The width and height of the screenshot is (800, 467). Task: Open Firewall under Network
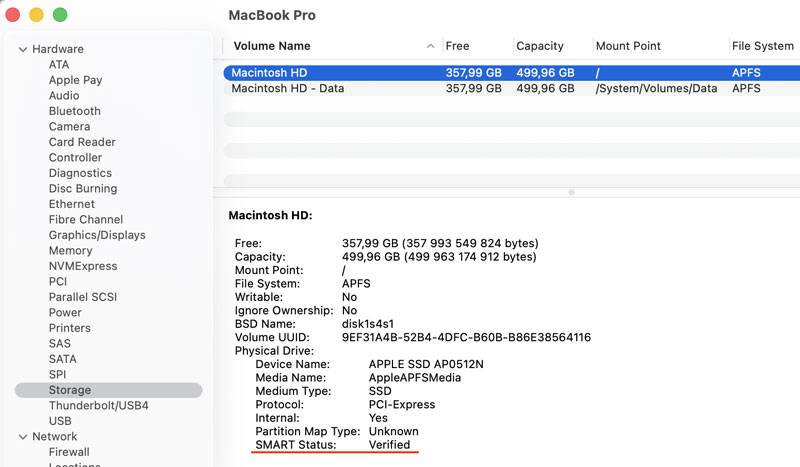[x=69, y=452]
